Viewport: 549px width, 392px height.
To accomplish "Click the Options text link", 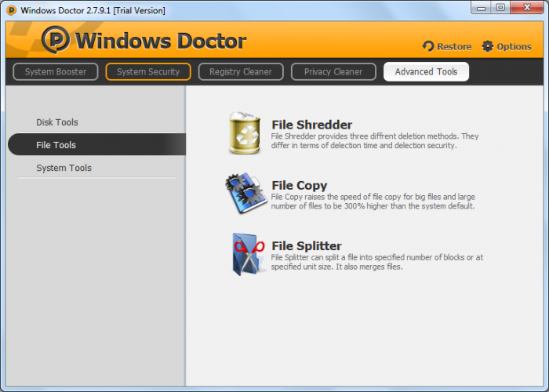I will pyautogui.click(x=514, y=47).
